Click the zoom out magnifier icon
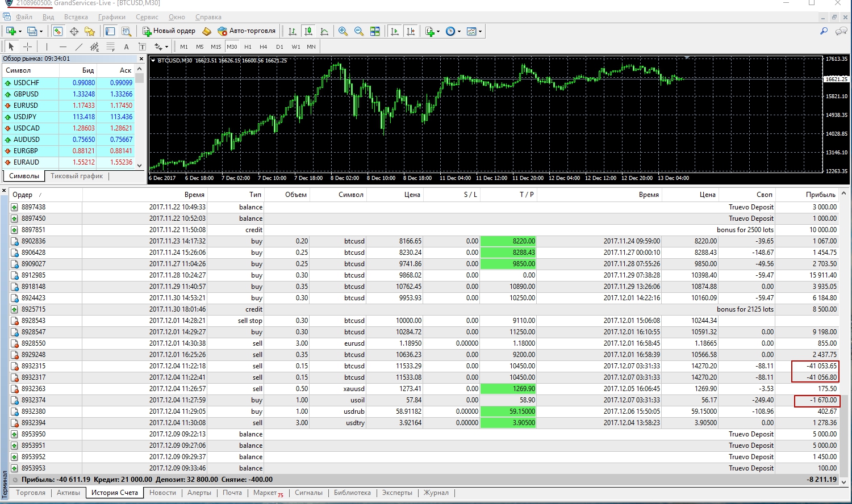Screen dimensions: 852x504 (359, 31)
